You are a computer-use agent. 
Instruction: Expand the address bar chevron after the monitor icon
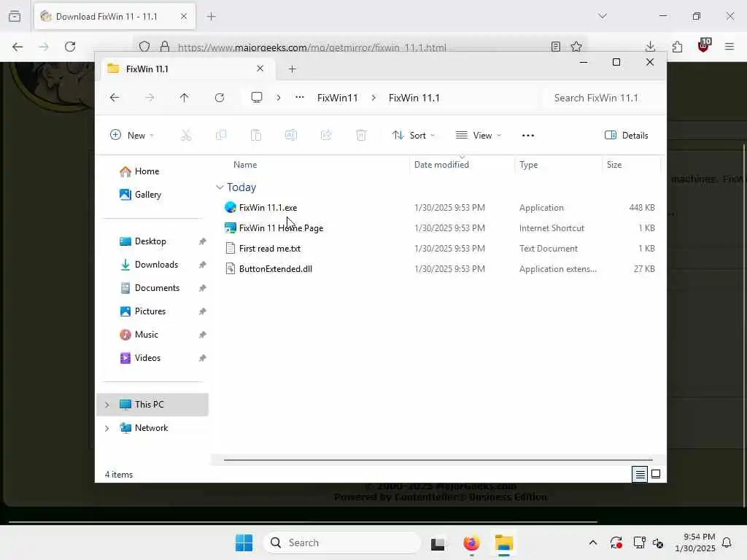click(x=279, y=98)
